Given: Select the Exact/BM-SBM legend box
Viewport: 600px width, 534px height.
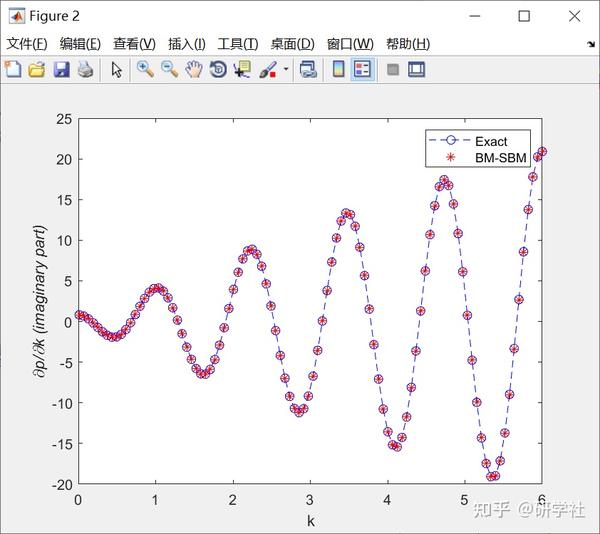Looking at the screenshot, I should pos(478,148).
